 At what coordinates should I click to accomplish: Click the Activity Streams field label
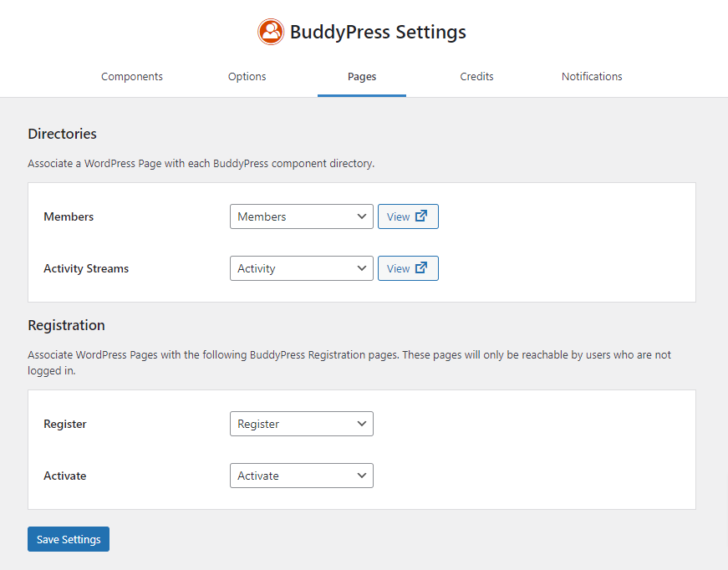coord(86,268)
